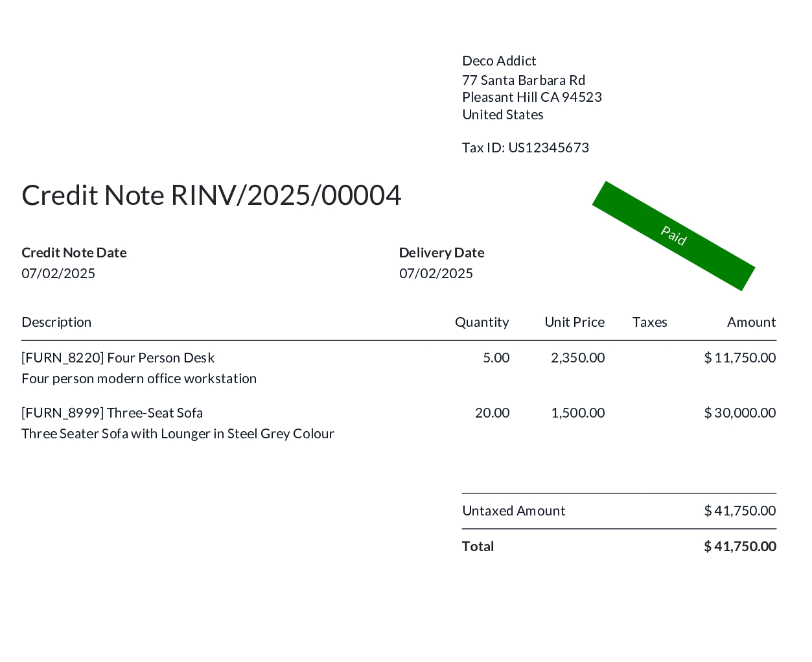
Task: Click the Quantity column header
Action: tap(482, 322)
